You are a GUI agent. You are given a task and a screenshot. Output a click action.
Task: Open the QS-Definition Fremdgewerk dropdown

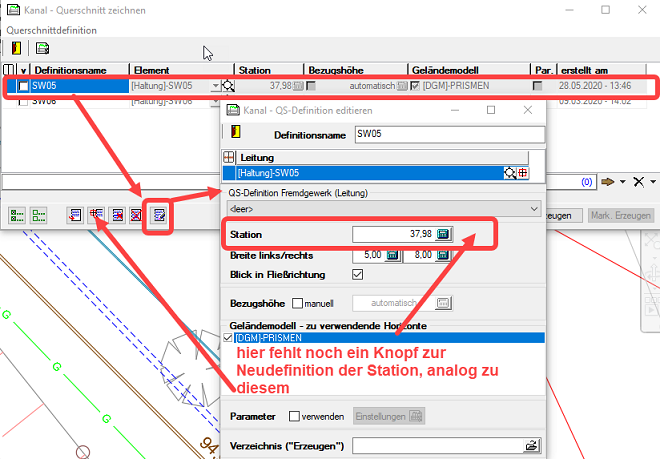pos(534,208)
